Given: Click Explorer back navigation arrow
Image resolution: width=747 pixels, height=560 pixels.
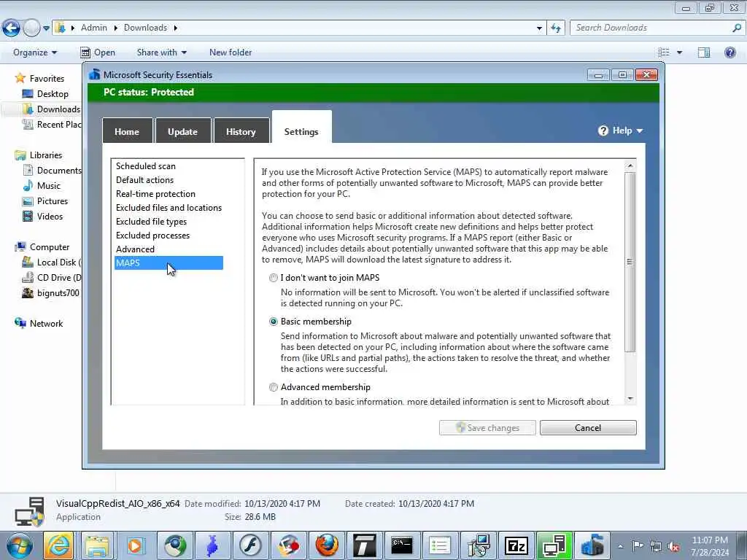Looking at the screenshot, I should click(x=12, y=28).
